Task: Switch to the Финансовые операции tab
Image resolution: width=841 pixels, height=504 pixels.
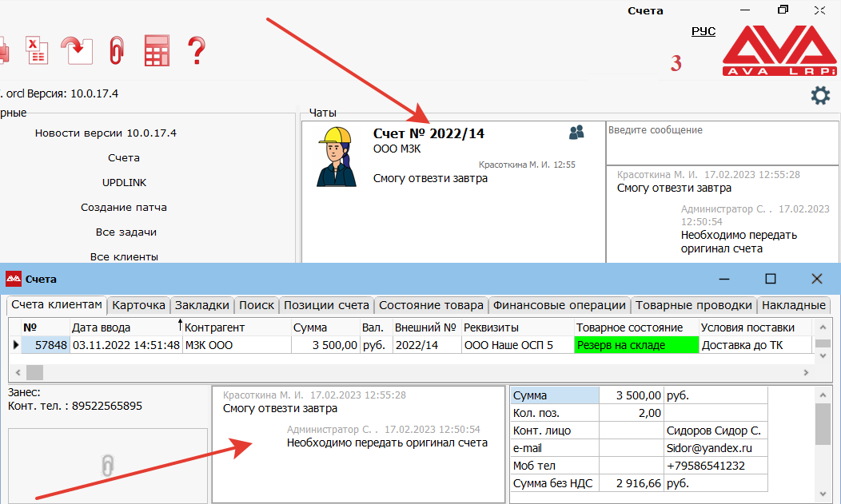Action: pyautogui.click(x=559, y=305)
